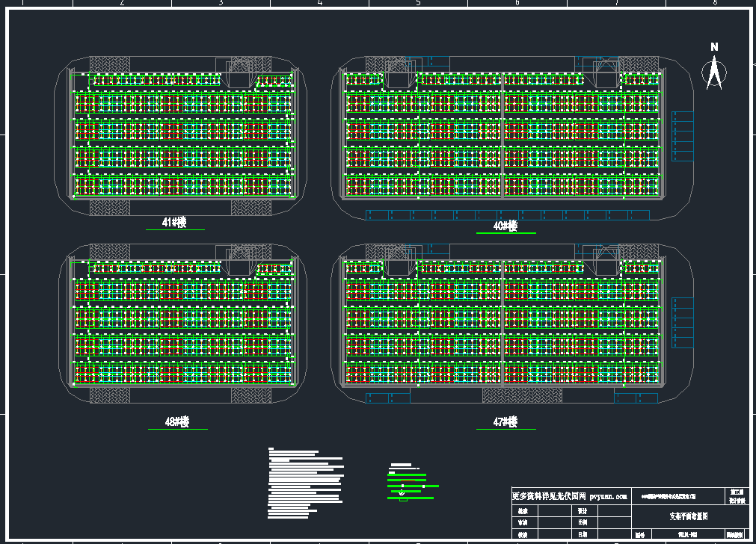Viewport: 756px width, 544px height.
Task: Open the pvyuan.com link in title block
Action: tap(609, 495)
